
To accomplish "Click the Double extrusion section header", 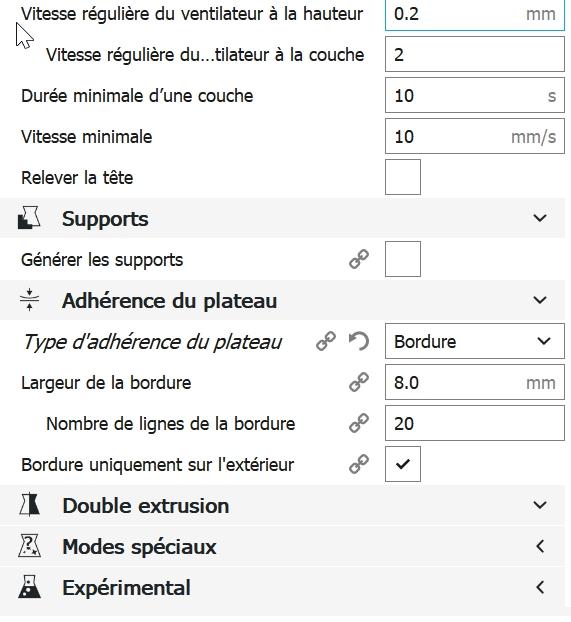I will pos(282,505).
